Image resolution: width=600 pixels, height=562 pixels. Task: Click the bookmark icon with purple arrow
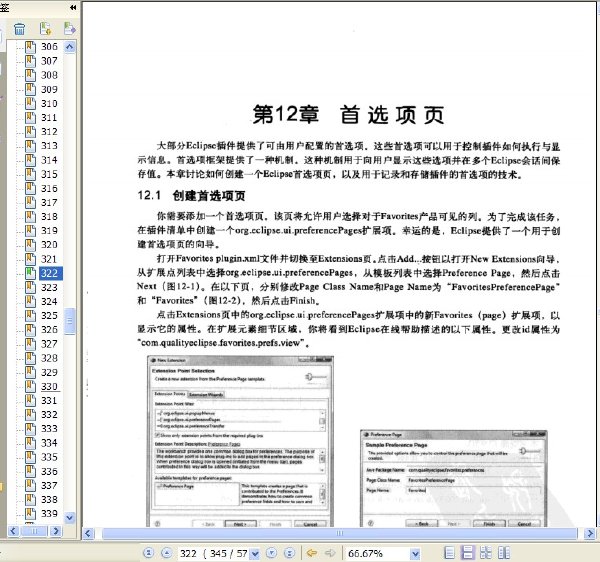(x=70, y=28)
